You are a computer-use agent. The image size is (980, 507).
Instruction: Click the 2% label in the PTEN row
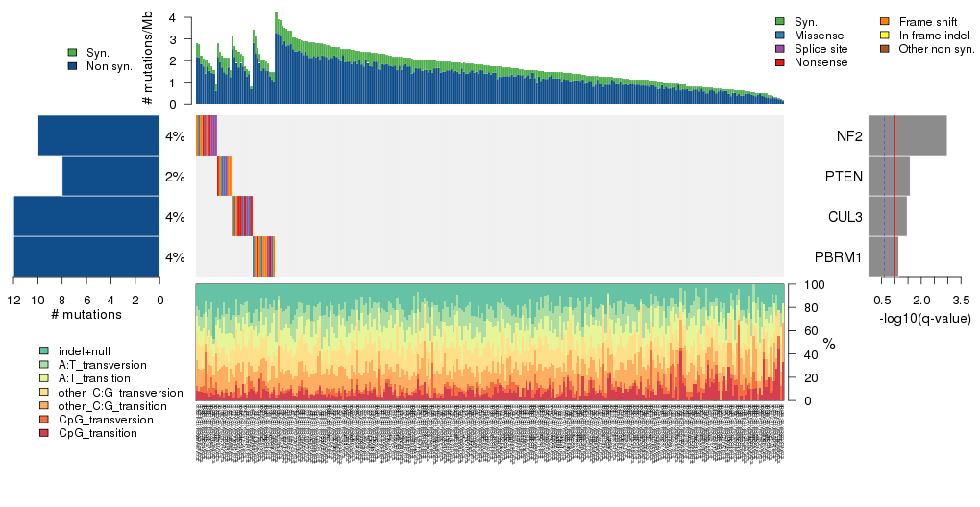click(174, 177)
